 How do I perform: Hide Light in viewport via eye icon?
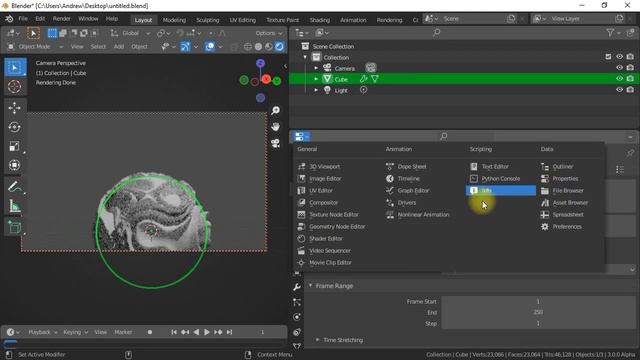click(x=620, y=89)
